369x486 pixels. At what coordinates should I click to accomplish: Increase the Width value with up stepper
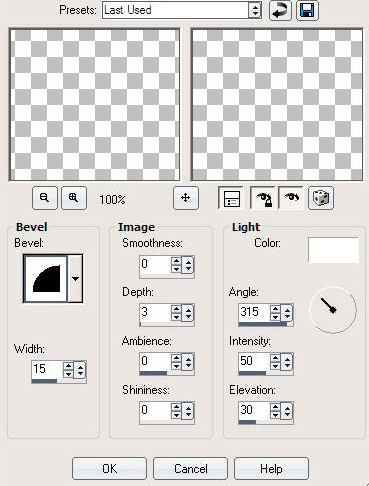[x=68, y=366]
